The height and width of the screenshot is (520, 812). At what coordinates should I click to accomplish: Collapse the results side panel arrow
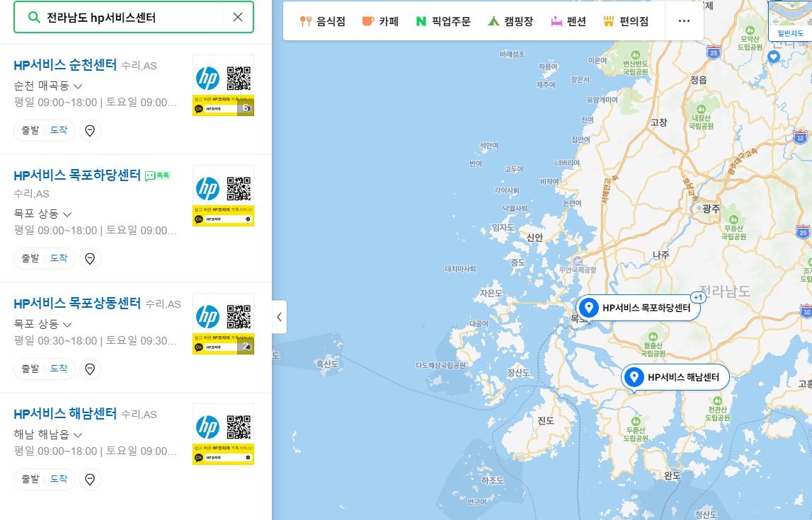(x=279, y=317)
